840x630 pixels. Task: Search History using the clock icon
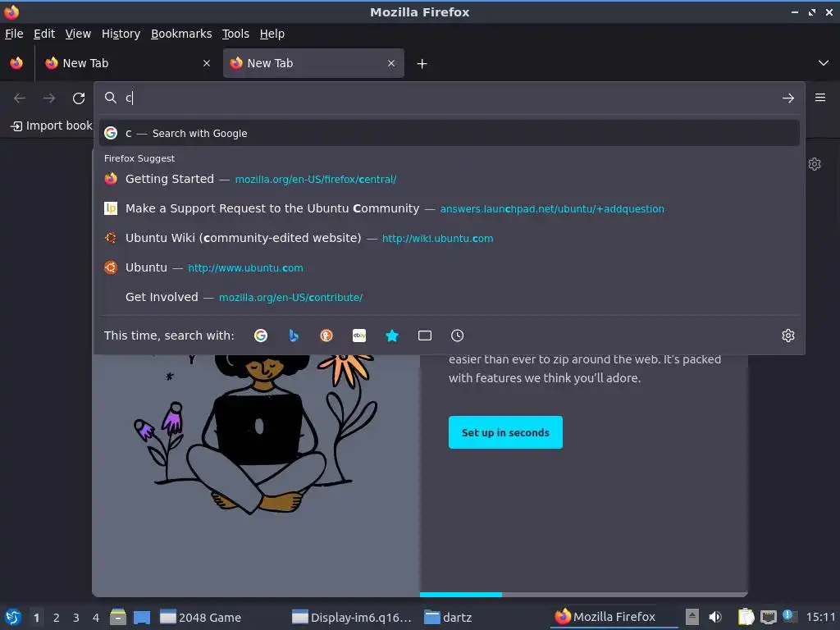click(458, 336)
